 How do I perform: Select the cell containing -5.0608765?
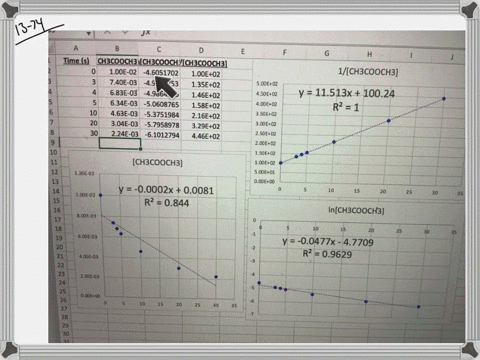click(161, 105)
